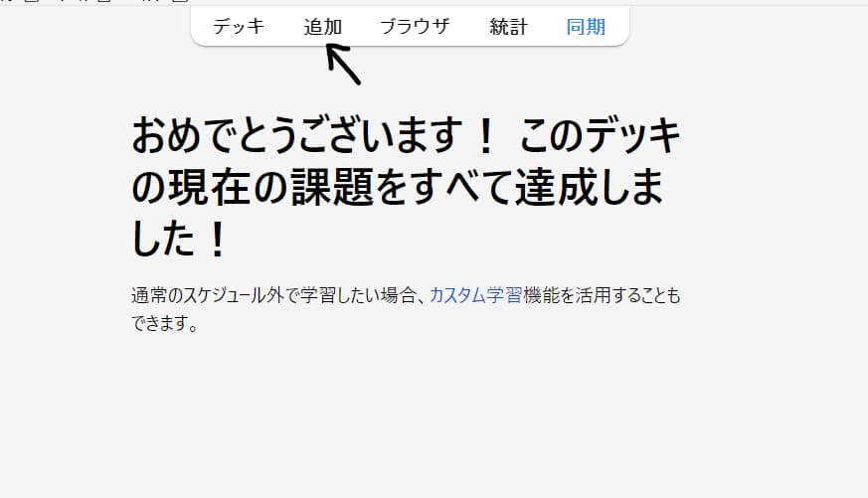
Task: Open the ブラウザ card browser
Action: (x=416, y=26)
